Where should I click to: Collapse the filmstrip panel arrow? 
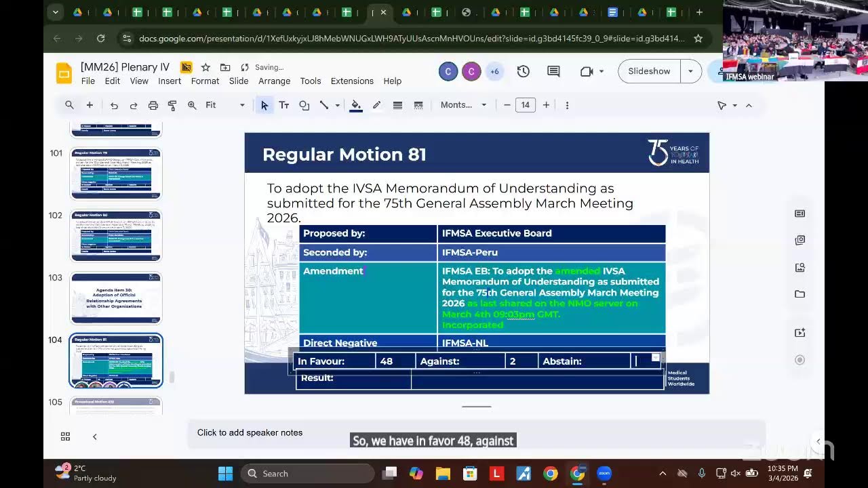[95, 436]
